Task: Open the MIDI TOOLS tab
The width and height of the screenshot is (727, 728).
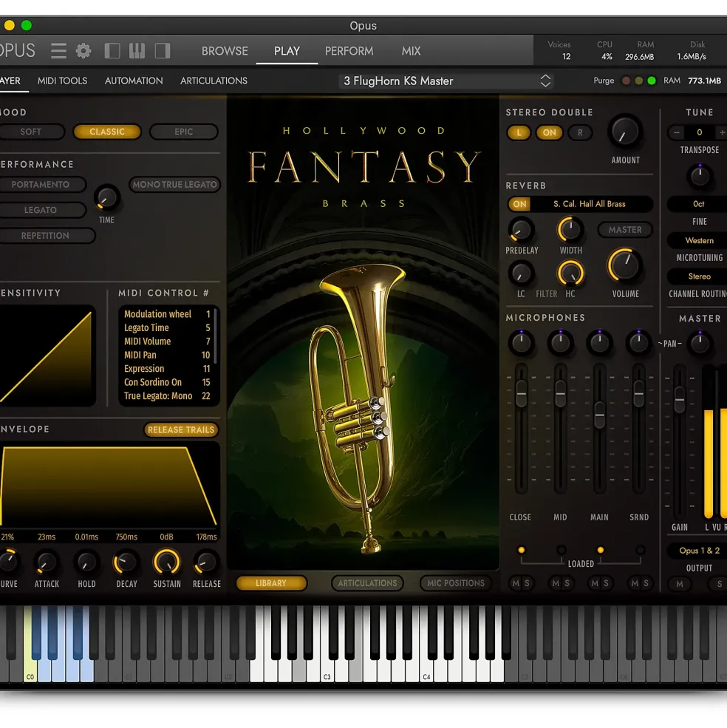Action: tap(62, 81)
